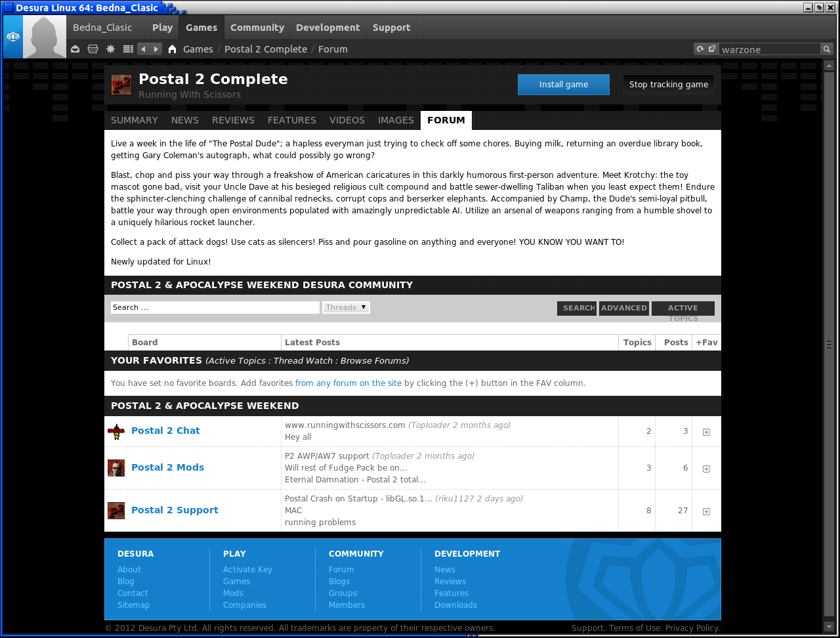
Task: Click the magnifier search icon
Action: pyautogui.click(x=826, y=49)
